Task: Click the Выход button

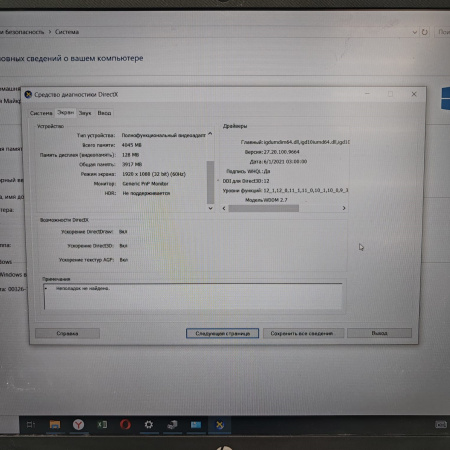Action: coord(379,333)
